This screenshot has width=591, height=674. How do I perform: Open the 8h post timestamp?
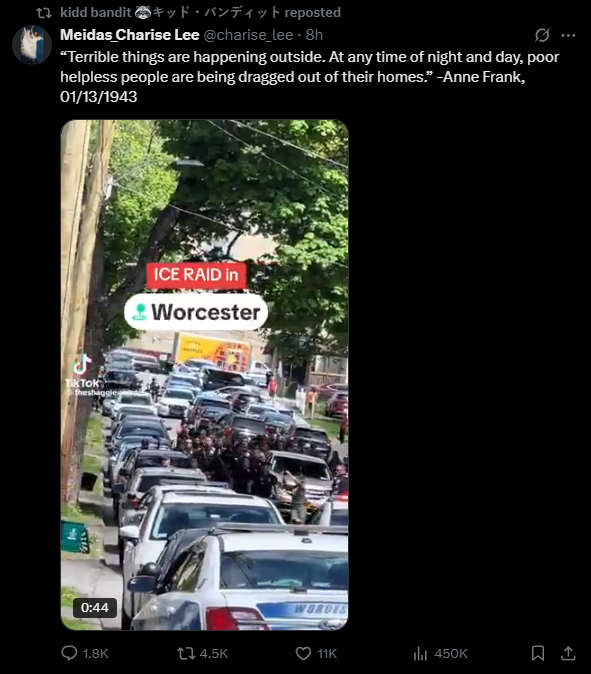click(314, 35)
